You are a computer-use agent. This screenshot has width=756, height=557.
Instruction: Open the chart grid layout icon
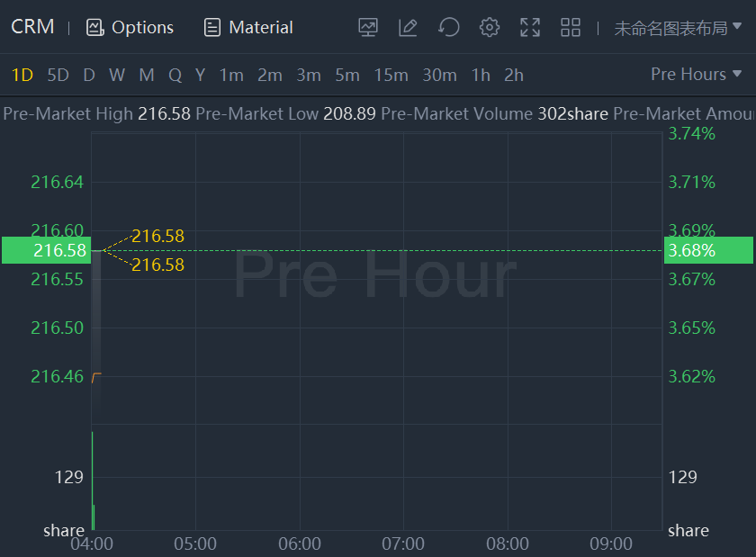(571, 27)
